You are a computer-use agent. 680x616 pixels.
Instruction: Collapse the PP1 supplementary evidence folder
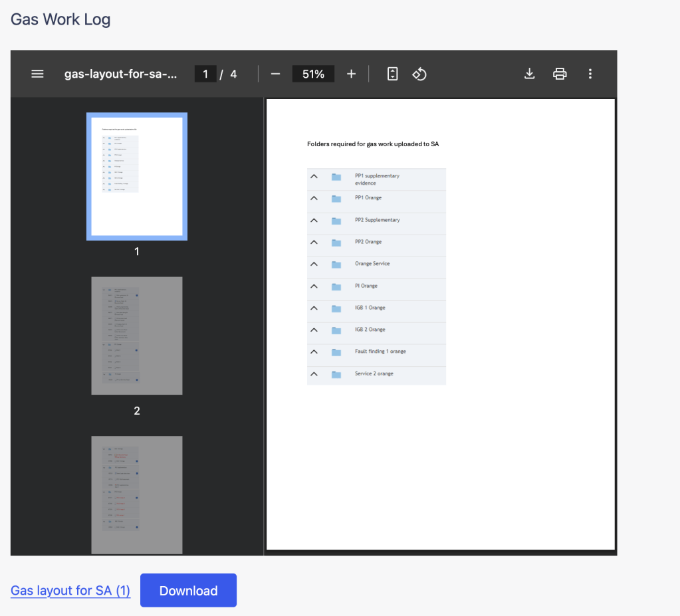314,177
